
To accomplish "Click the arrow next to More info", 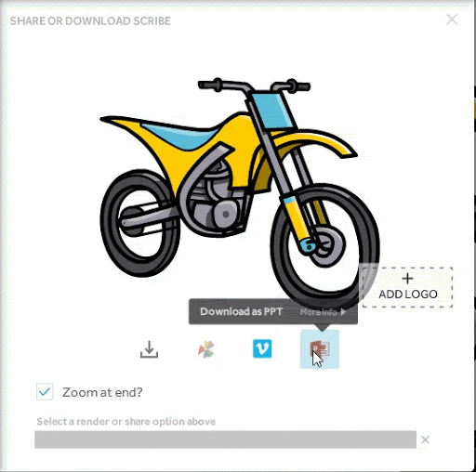I will click(343, 312).
